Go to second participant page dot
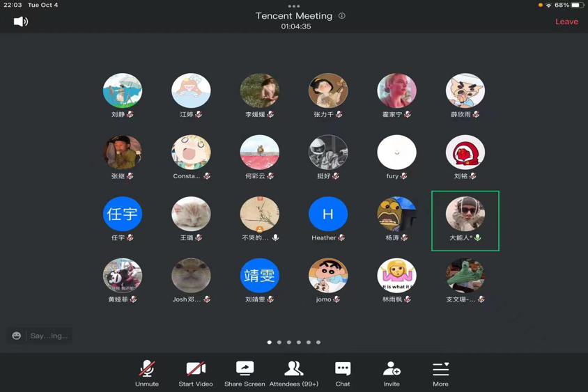This screenshot has width=588, height=392. 279,343
